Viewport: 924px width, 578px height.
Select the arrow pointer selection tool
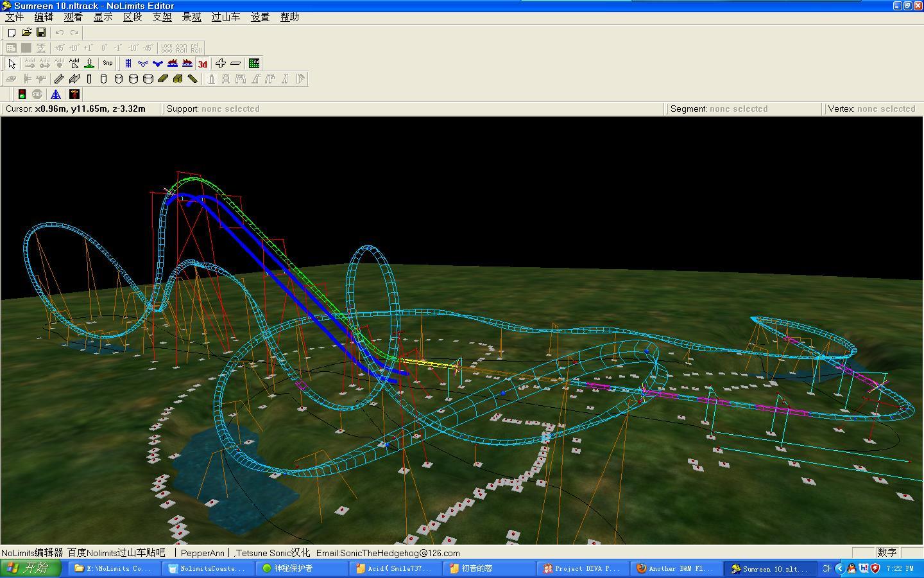coord(12,63)
